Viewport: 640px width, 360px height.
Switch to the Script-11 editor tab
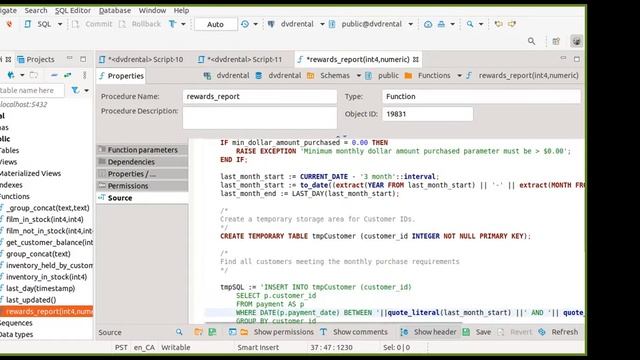coord(240,59)
